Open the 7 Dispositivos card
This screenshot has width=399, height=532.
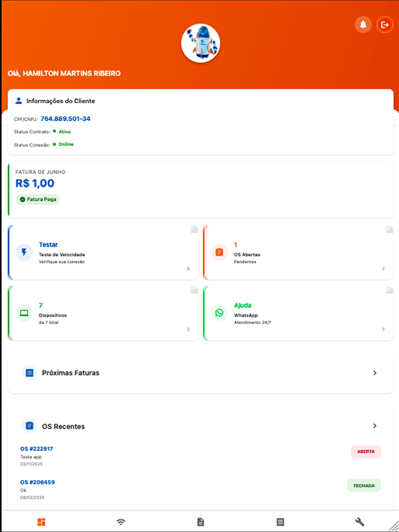pos(103,313)
